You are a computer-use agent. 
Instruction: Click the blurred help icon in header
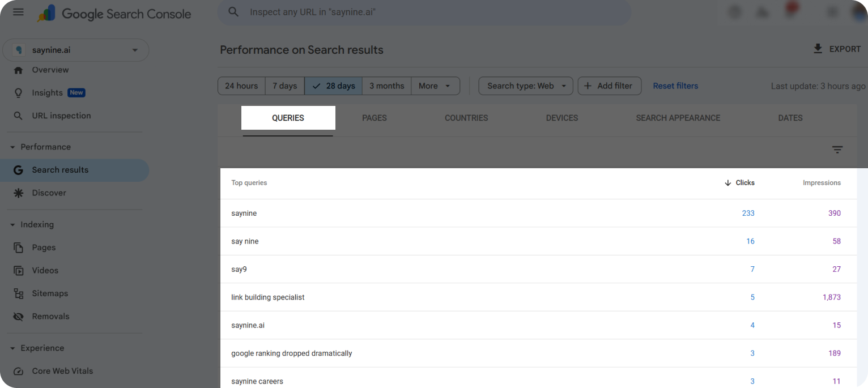tap(735, 12)
